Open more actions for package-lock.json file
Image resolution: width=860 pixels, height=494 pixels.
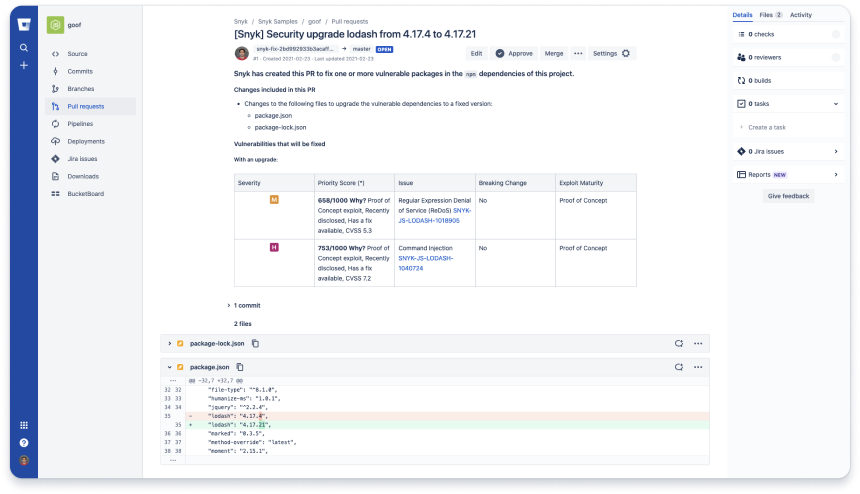698,343
